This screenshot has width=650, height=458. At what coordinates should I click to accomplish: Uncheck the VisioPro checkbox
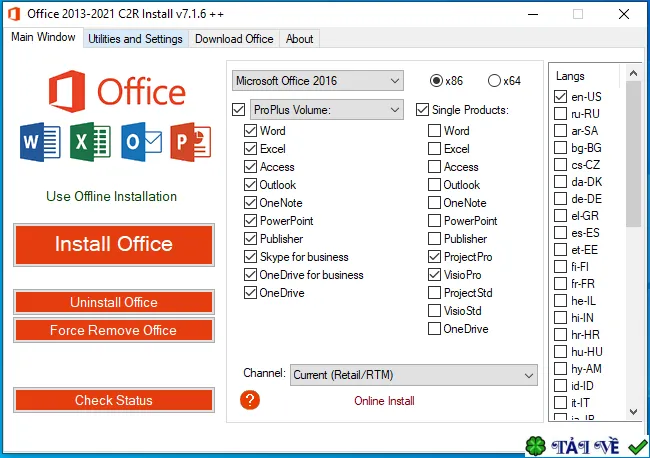click(434, 275)
